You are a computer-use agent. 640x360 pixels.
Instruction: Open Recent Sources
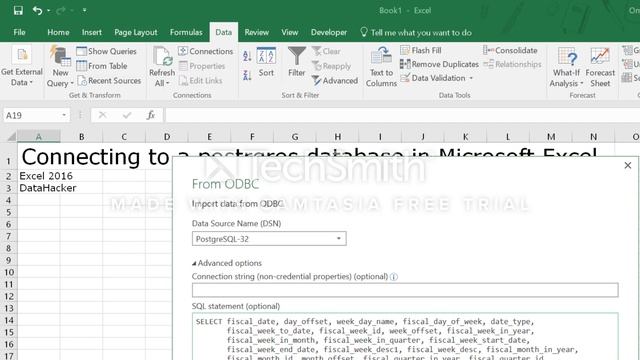(109, 80)
